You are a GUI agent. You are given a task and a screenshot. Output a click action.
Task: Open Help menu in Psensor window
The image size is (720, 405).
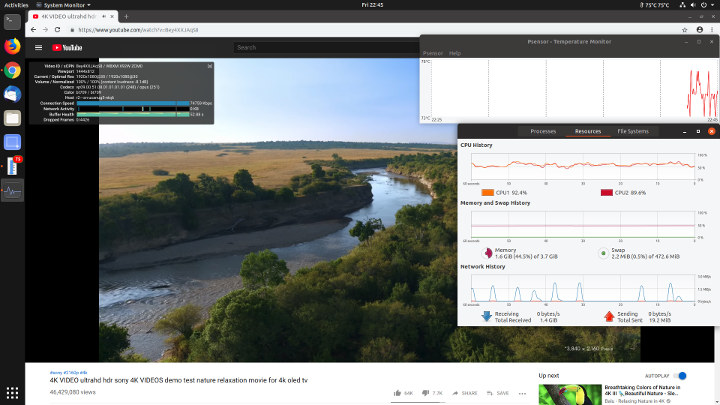click(x=455, y=53)
